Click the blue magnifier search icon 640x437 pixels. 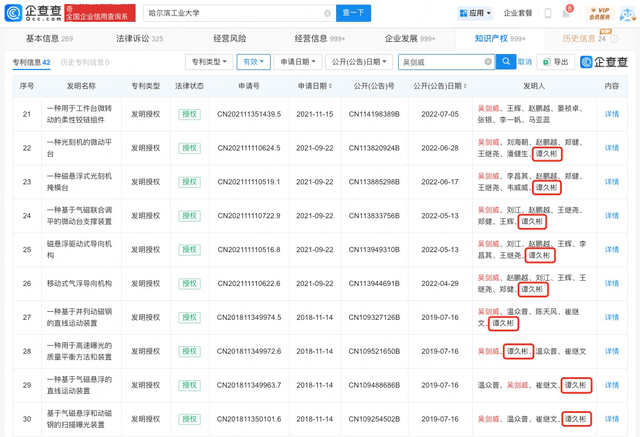coord(505,62)
